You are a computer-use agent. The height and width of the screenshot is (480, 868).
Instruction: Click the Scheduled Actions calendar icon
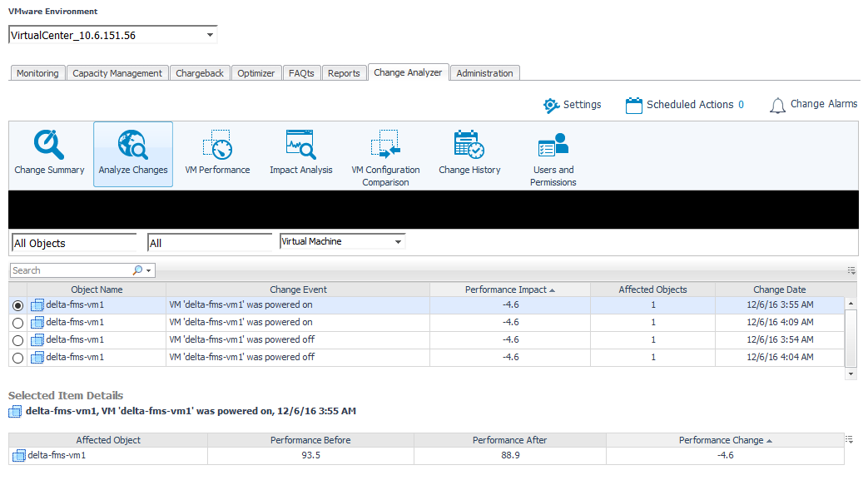[634, 105]
